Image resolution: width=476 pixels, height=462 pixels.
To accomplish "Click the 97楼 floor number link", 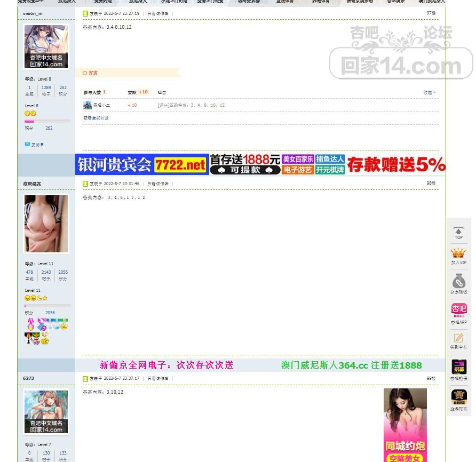I will click(x=431, y=13).
